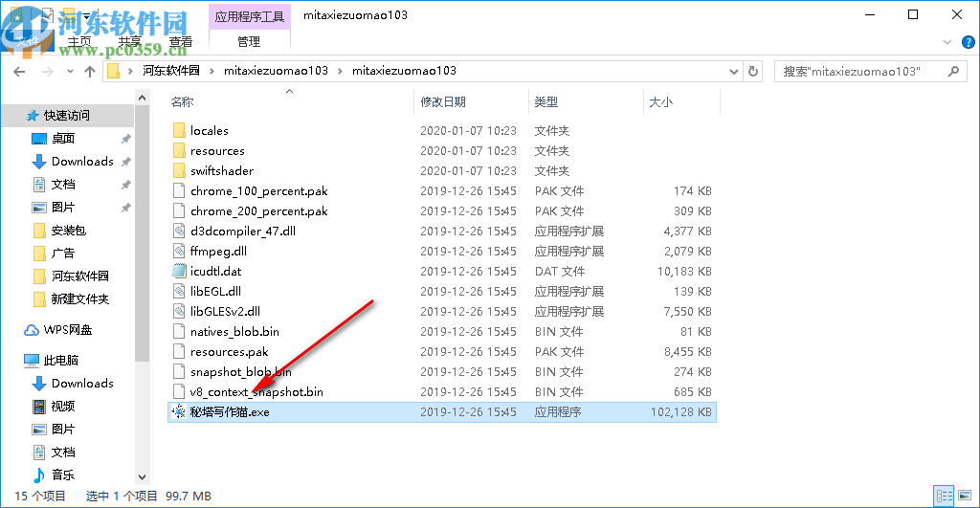Select the libGLESv2.dll file icon
Screen dimensions: 980x508
tap(179, 311)
